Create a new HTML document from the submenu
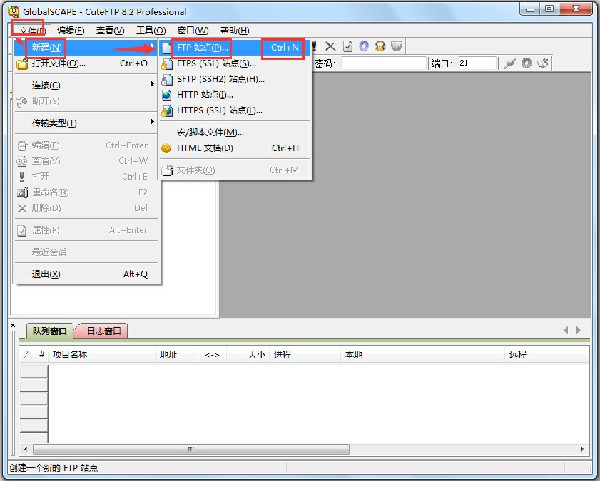This screenshot has height=481, width=600. coord(204,148)
